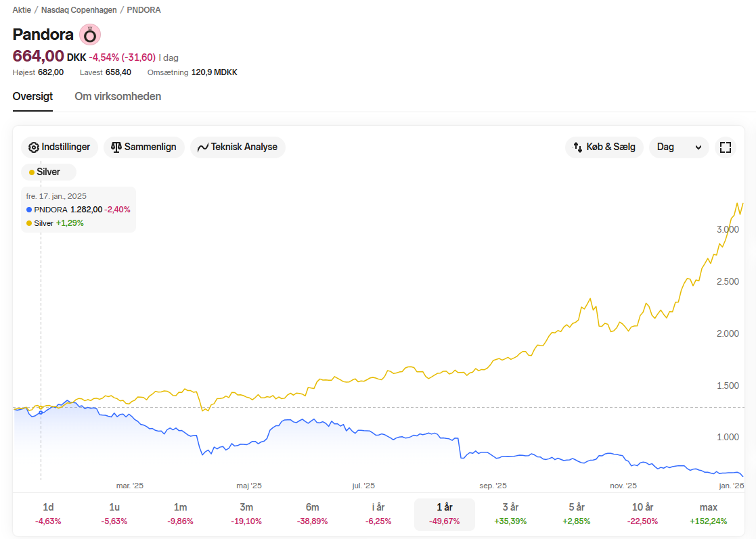This screenshot has height=539, width=756.
Task: Click the Køb & Sælg arrows icon
Action: [x=577, y=147]
